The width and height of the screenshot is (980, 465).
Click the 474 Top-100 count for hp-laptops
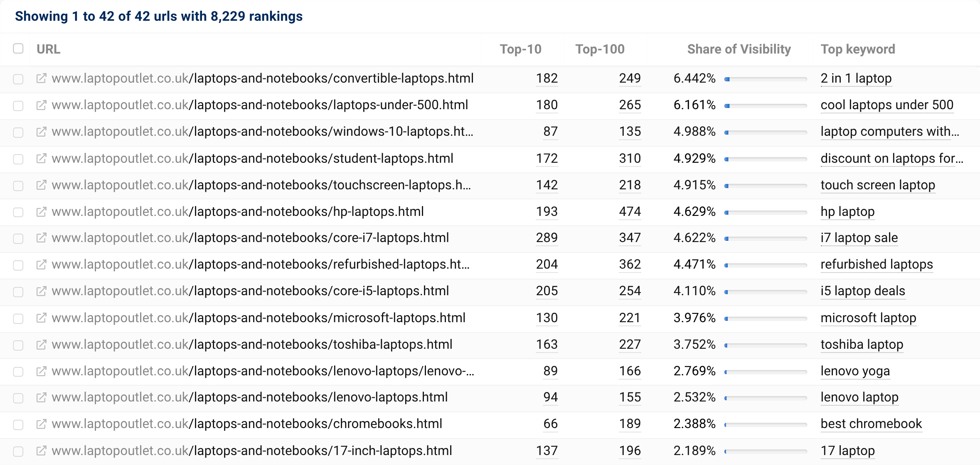(x=630, y=212)
